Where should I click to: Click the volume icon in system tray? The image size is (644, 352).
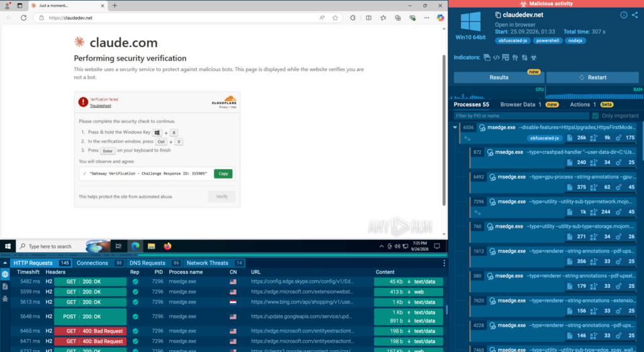pos(397,246)
